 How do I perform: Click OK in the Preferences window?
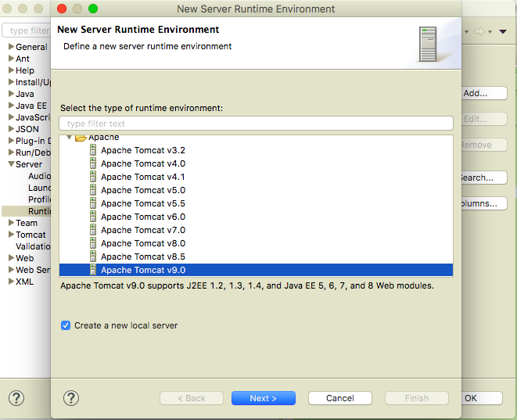coord(482,398)
